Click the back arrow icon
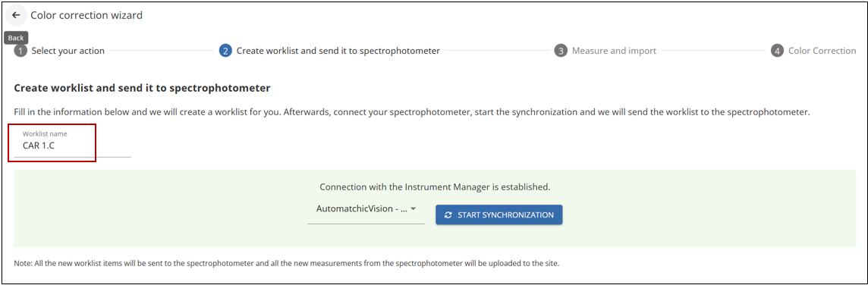 [15, 15]
